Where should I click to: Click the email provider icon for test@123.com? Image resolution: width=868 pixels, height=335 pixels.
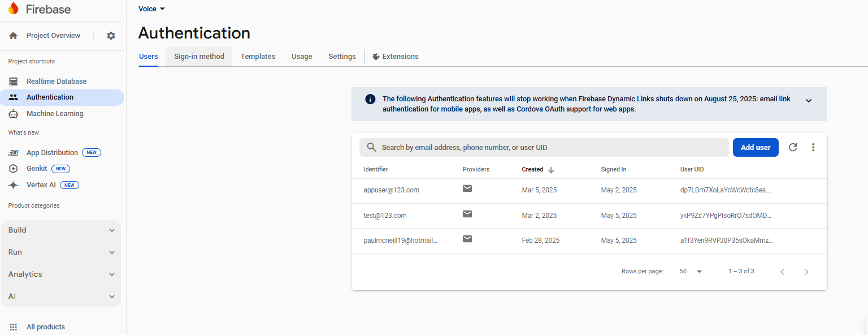point(467,214)
